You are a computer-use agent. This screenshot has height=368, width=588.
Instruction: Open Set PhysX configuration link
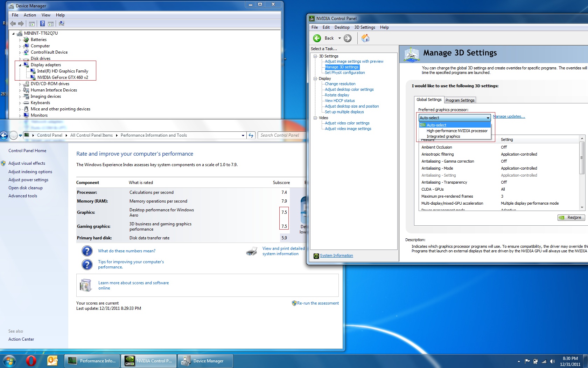click(345, 73)
